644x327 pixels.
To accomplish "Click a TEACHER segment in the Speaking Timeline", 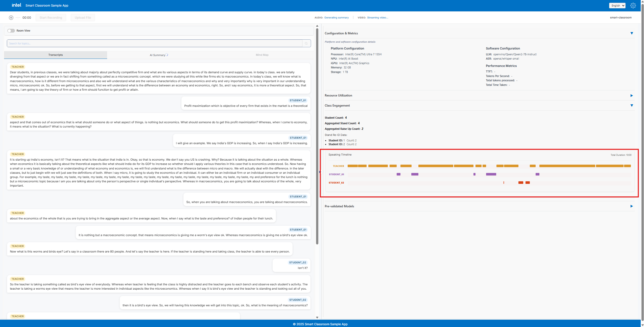I will (435, 166).
